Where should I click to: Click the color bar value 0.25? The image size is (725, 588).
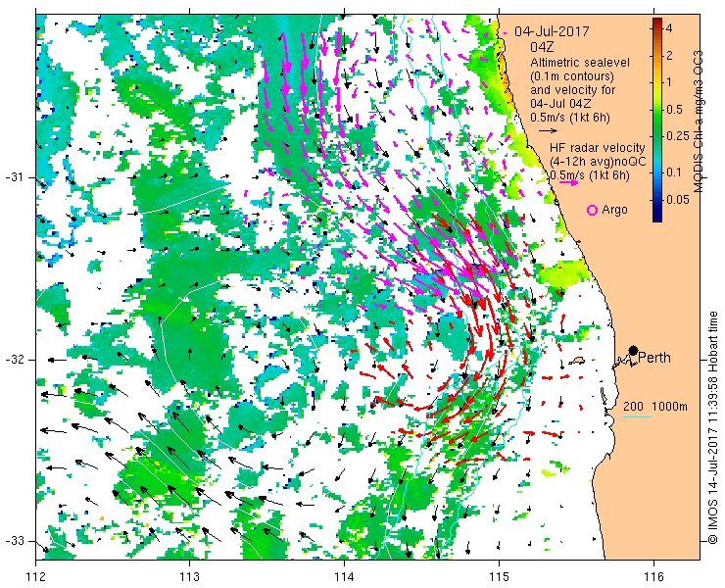677,136
